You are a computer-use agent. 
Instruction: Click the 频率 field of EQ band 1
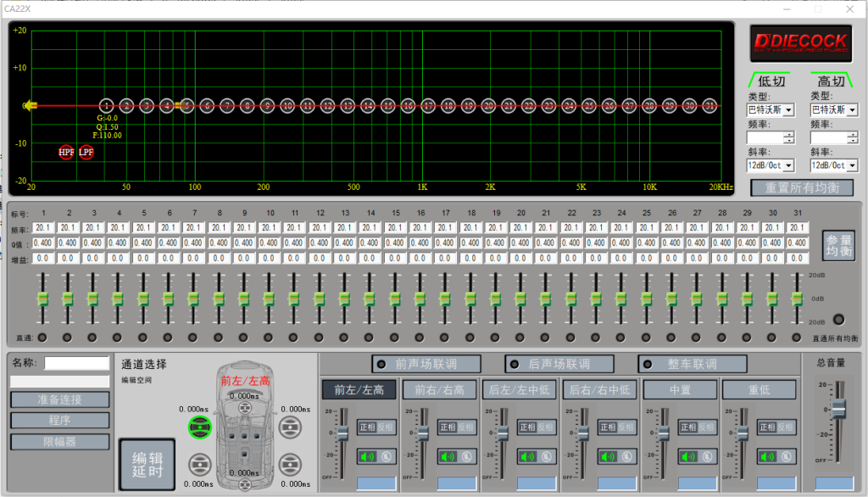[x=43, y=227]
